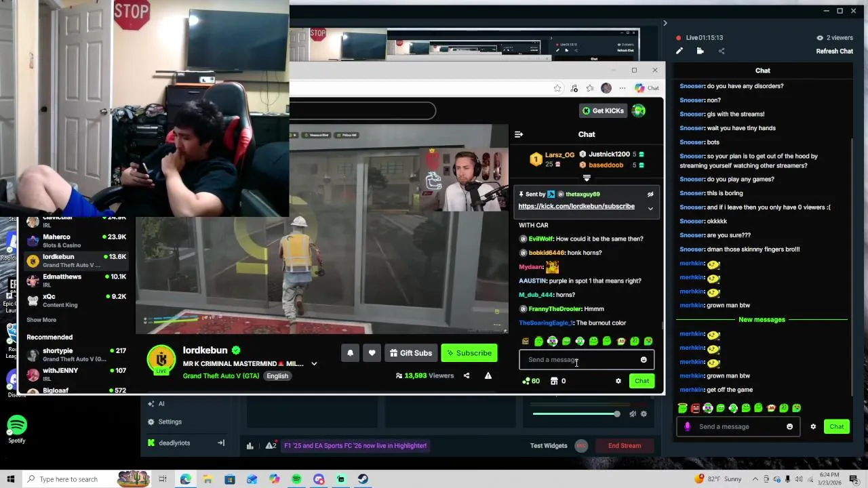Image resolution: width=868 pixels, height=488 pixels.
Task: Open the emoji picker in the dashboard chat input
Action: (789, 427)
